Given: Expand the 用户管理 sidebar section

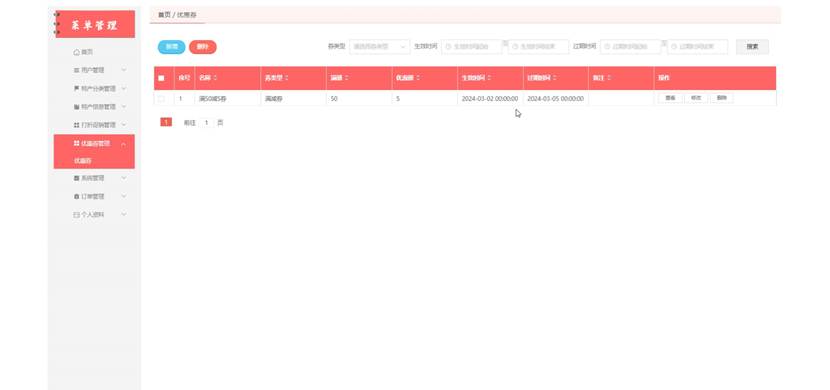Looking at the screenshot, I should click(123, 70).
